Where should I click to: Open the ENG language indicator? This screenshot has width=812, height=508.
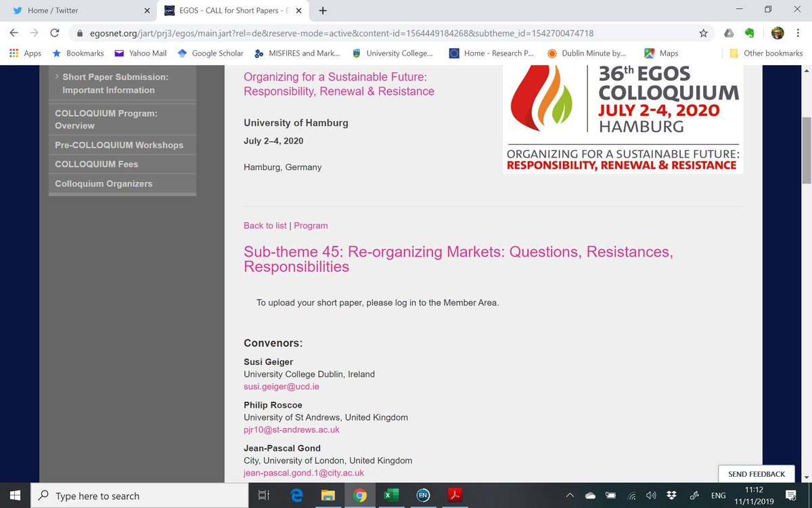(x=719, y=496)
